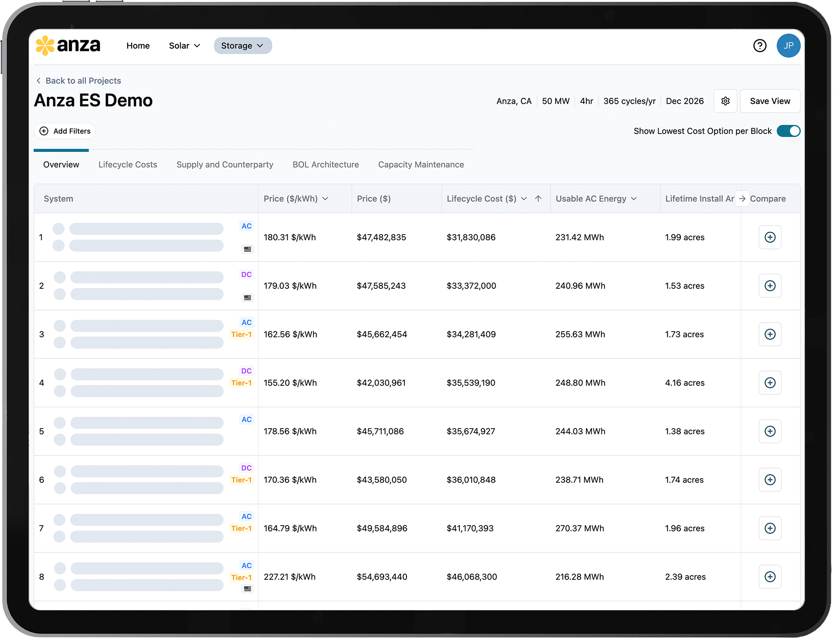Go back to all Projects

pos(79,81)
